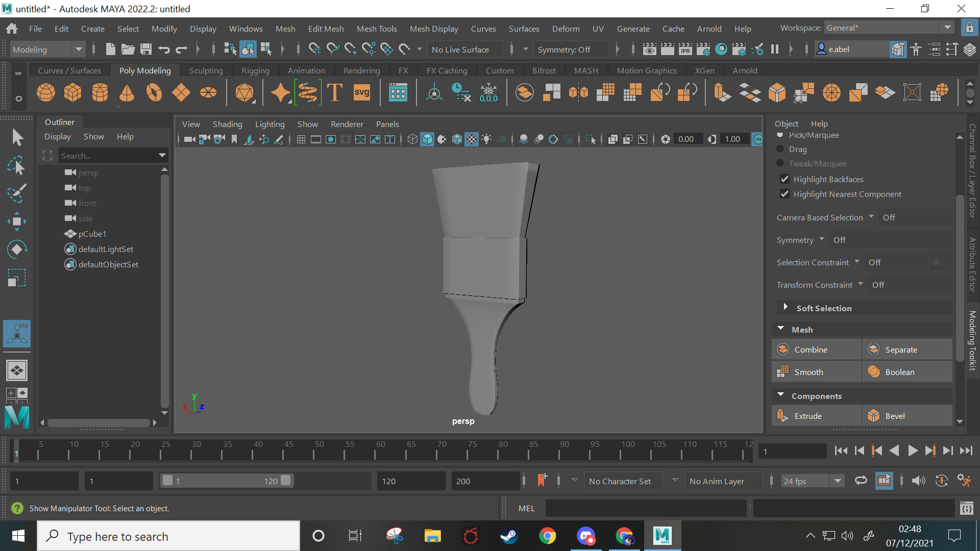Select the Drag selection radio option

(x=780, y=149)
